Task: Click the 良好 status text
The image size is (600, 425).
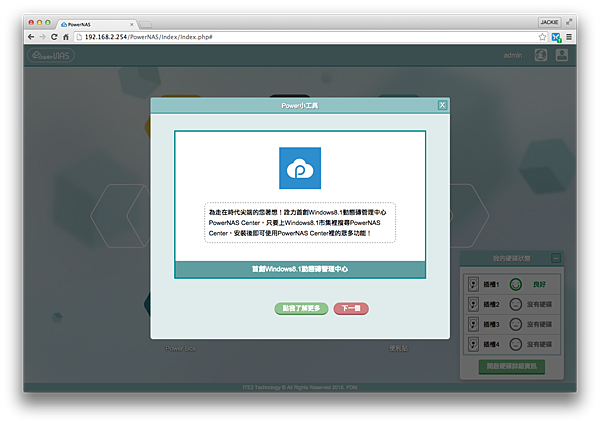Action: click(539, 284)
